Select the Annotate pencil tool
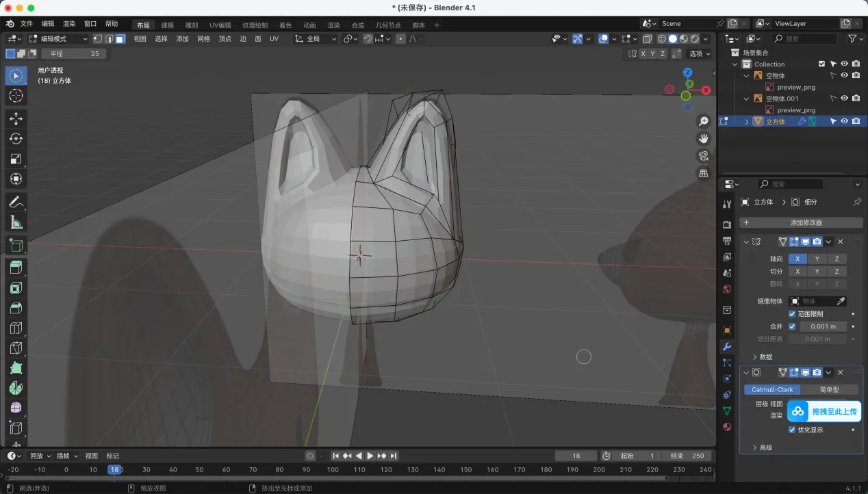 (x=16, y=202)
